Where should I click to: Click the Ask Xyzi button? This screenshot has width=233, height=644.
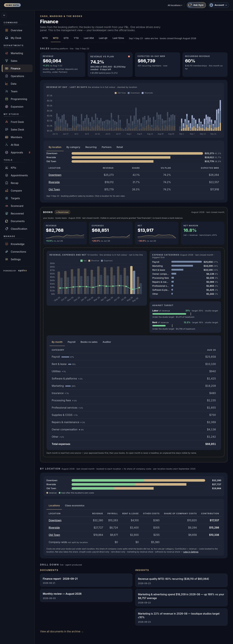196,5
